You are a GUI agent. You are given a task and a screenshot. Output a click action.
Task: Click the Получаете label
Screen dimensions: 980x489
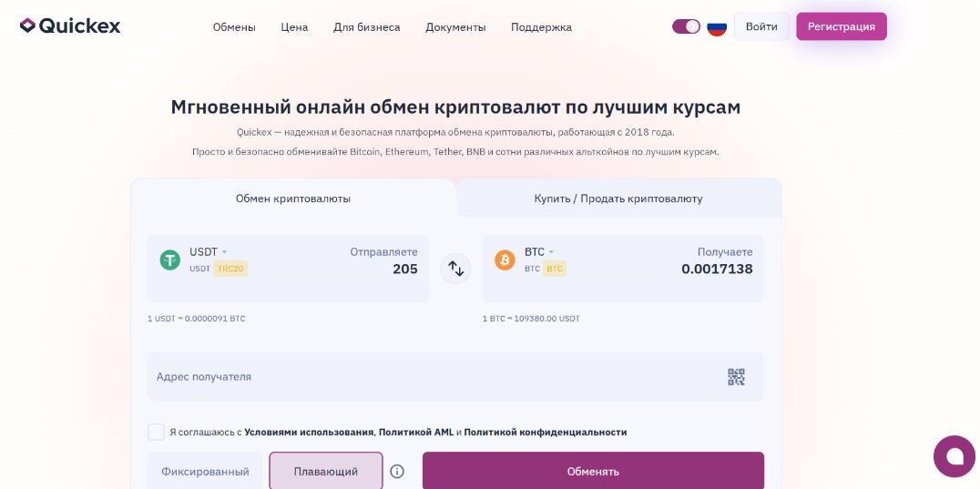[x=725, y=251]
